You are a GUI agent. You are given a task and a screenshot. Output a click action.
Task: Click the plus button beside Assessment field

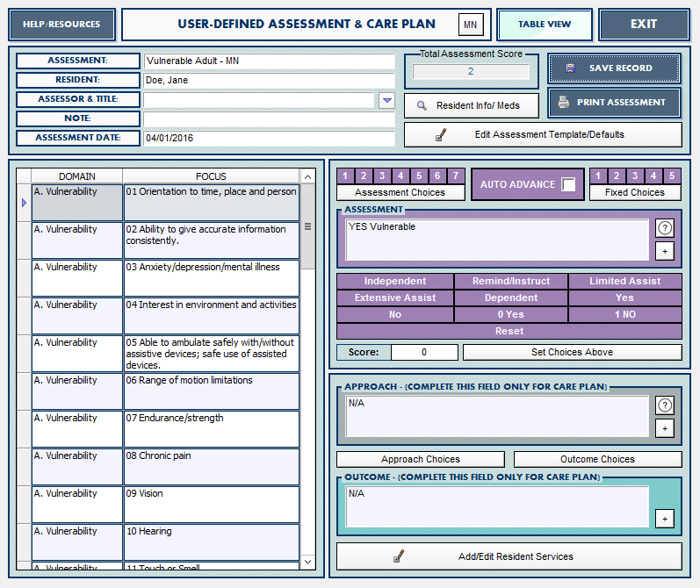tap(665, 252)
